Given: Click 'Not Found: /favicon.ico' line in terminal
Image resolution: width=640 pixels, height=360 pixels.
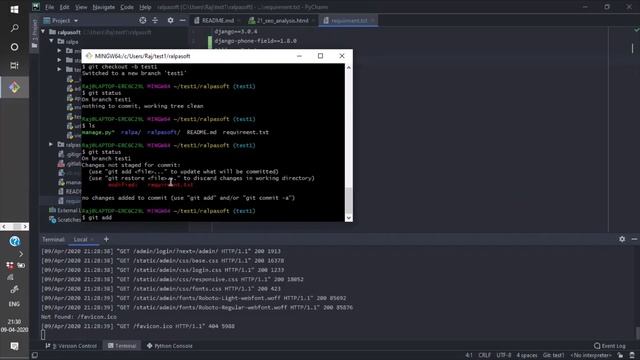Looking at the screenshot, I should (x=79, y=317).
